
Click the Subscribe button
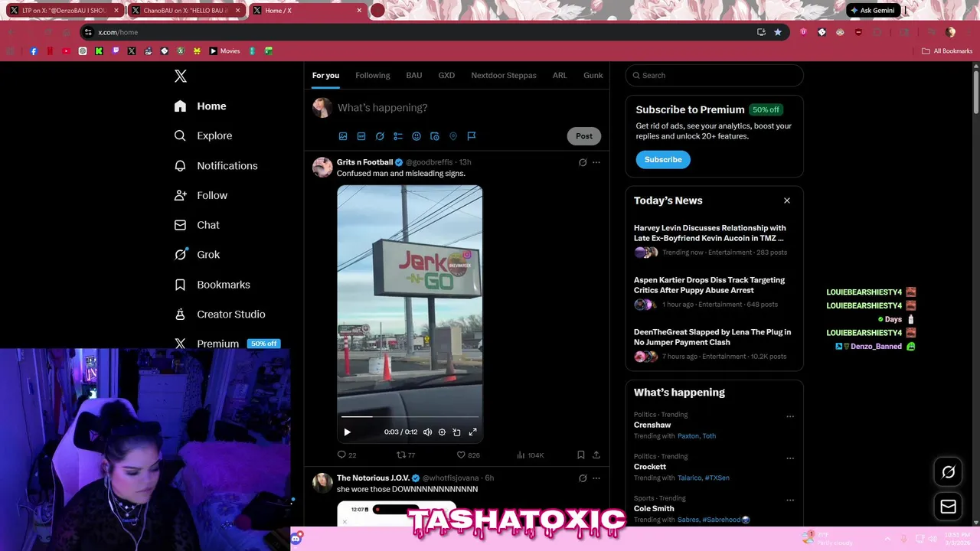click(x=663, y=159)
